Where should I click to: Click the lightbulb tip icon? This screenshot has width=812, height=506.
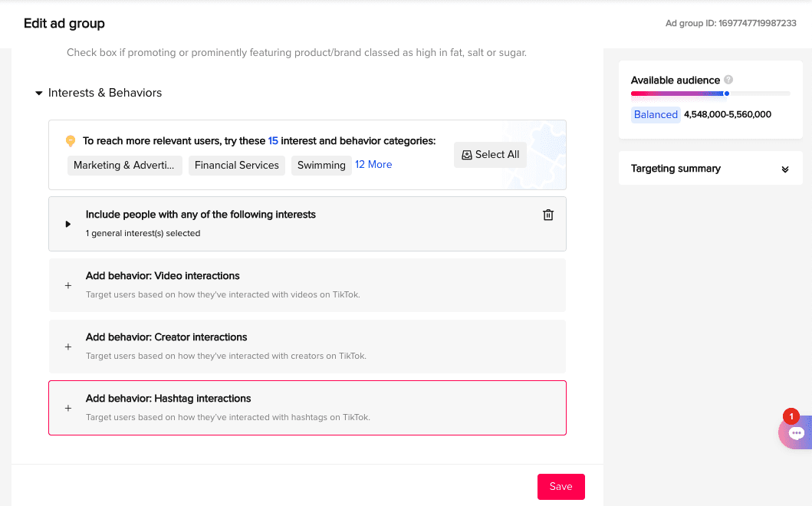coord(71,141)
